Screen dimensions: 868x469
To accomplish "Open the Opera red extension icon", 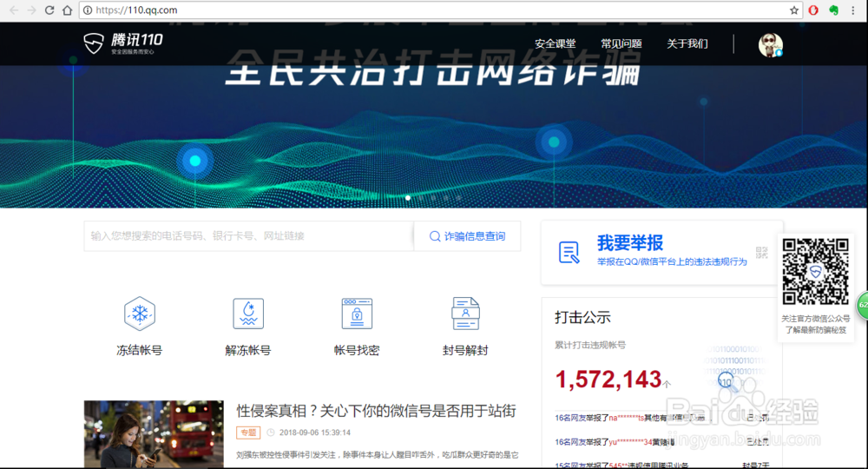I will point(813,10).
